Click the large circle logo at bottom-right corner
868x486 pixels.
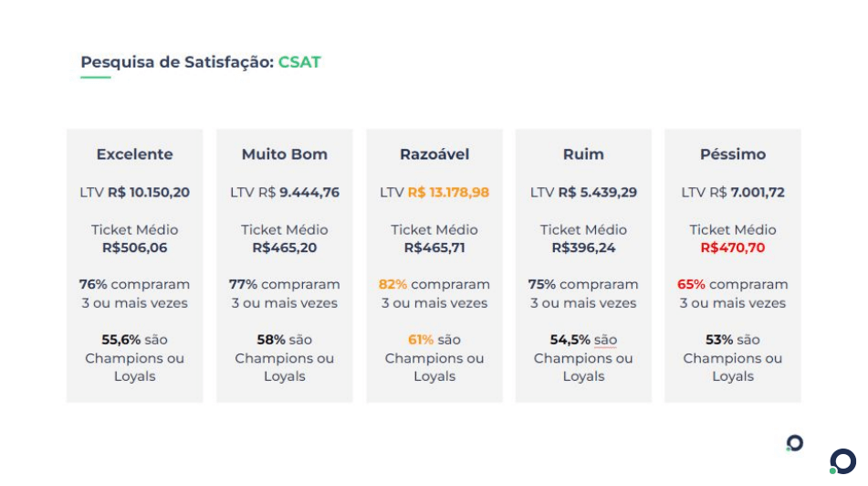(x=842, y=461)
